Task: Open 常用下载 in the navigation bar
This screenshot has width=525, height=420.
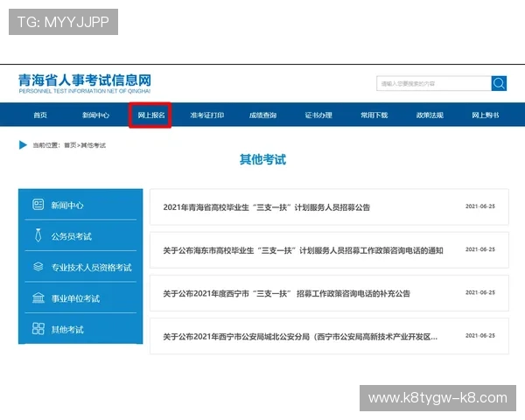Action: (374, 115)
